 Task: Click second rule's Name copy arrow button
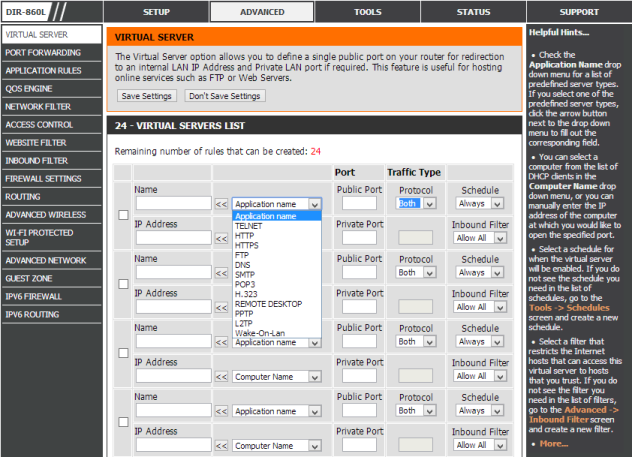point(221,273)
